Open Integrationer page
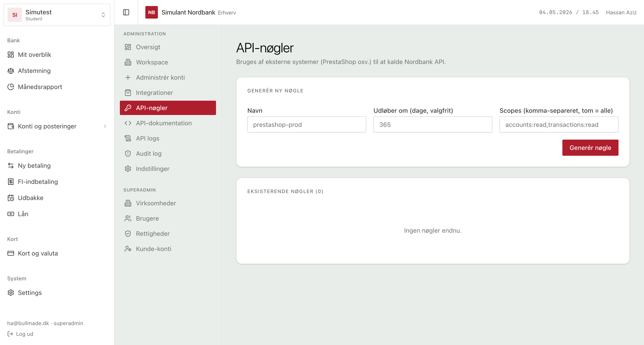This screenshot has height=345, width=644. [168, 93]
